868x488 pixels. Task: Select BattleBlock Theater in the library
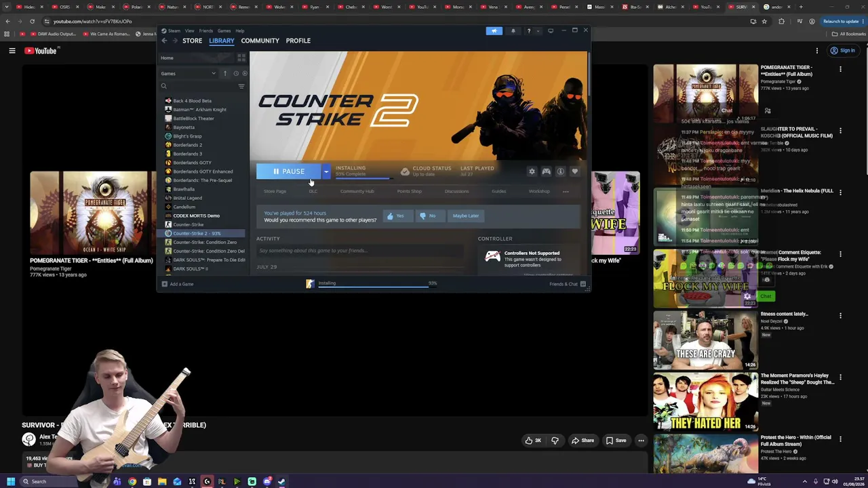[x=193, y=118]
